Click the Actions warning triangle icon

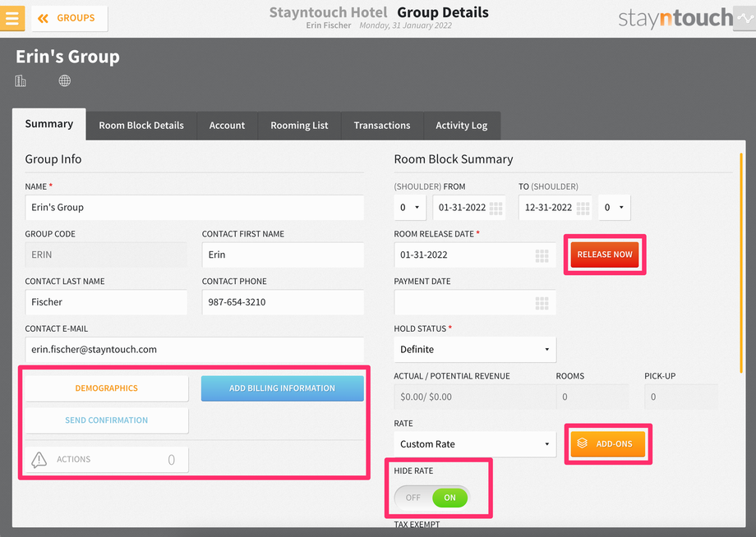point(39,460)
